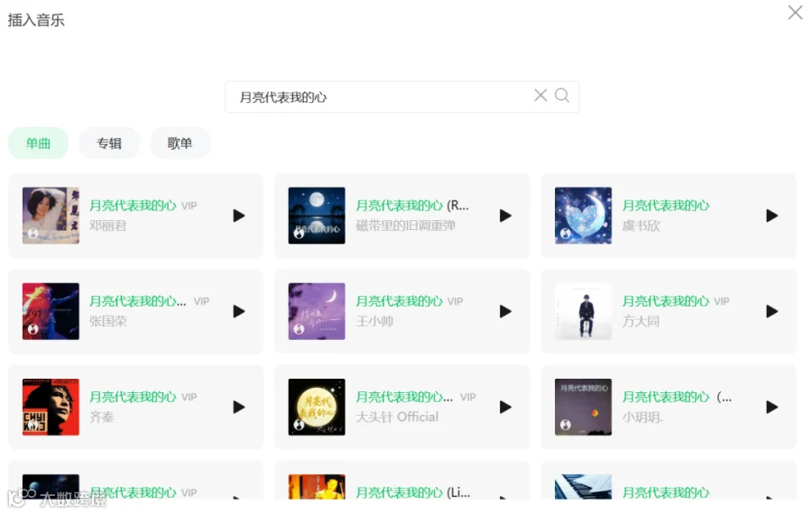Close the 插入音乐 dialog
This screenshot has height=514, width=812.
(x=795, y=13)
